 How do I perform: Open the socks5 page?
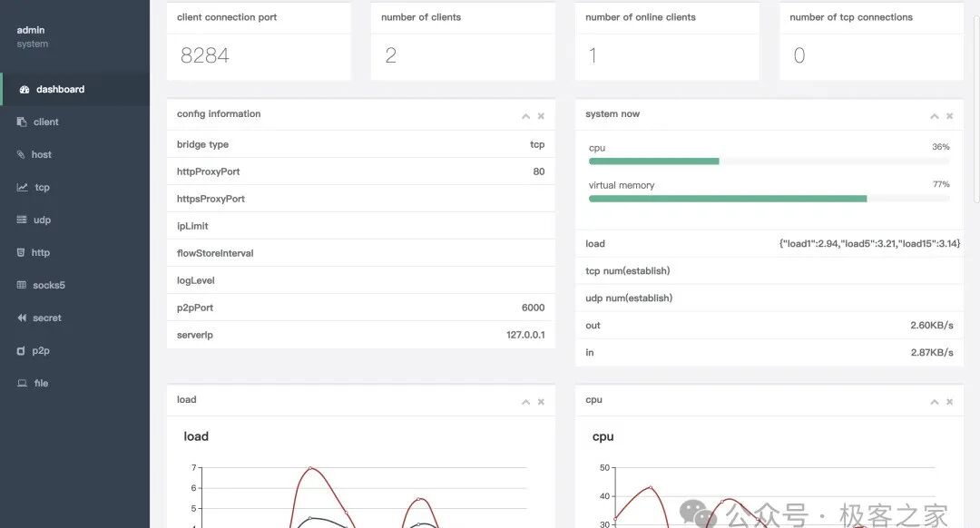click(75, 285)
